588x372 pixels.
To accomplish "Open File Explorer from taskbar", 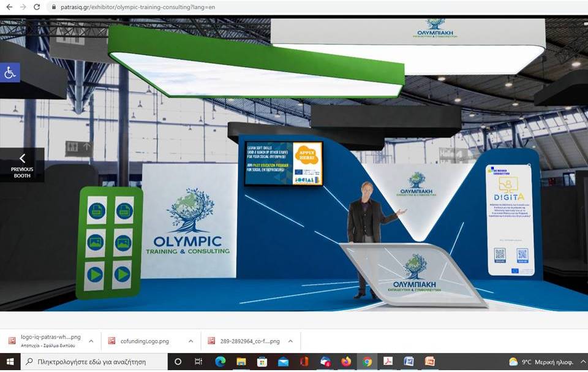I will [241, 362].
